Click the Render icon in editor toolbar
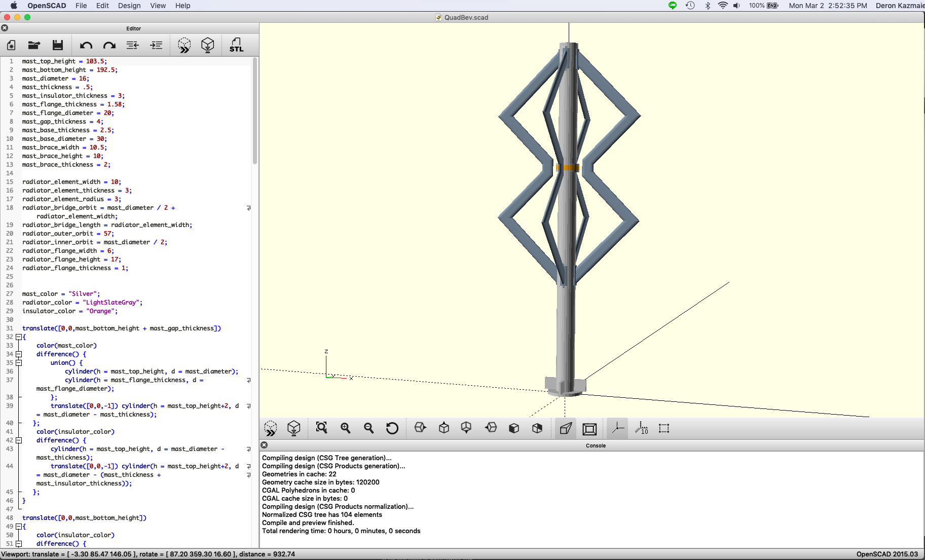 (x=207, y=45)
